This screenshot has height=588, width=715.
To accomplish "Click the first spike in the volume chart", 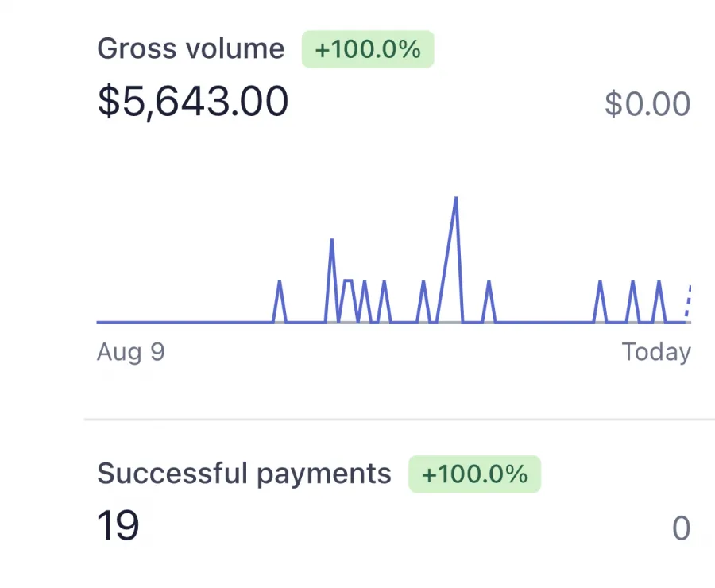I will coord(280,282).
